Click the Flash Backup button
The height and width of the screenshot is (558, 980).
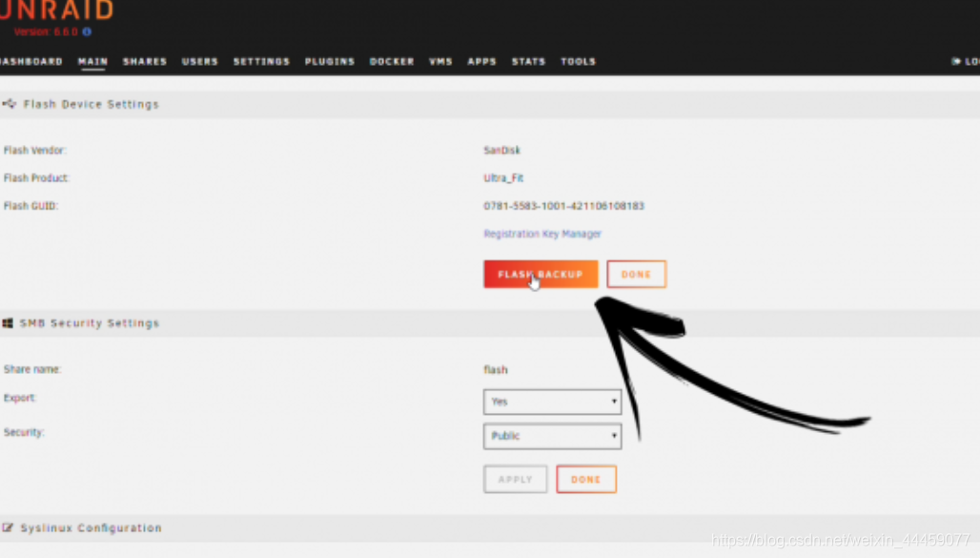[541, 274]
